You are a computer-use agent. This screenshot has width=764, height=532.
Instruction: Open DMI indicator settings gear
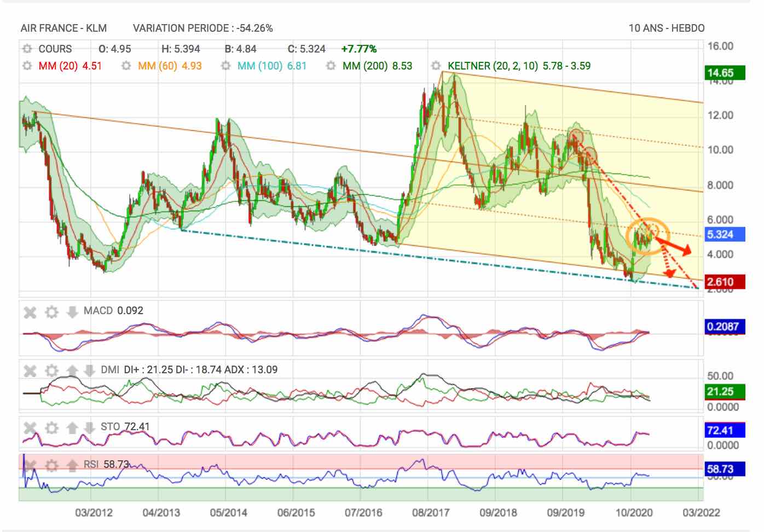(x=51, y=371)
